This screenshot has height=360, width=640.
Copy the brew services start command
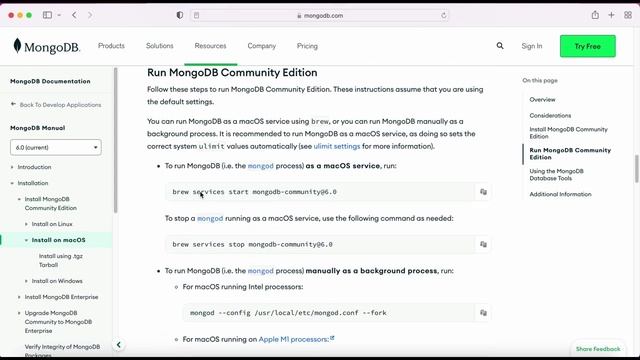(x=483, y=192)
